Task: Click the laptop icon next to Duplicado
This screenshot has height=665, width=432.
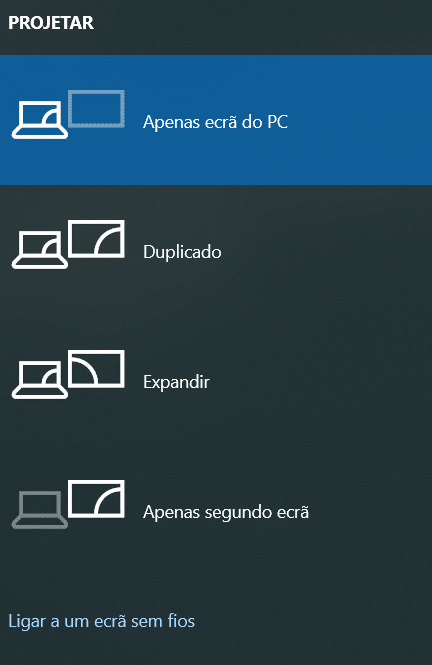Action: pos(39,250)
